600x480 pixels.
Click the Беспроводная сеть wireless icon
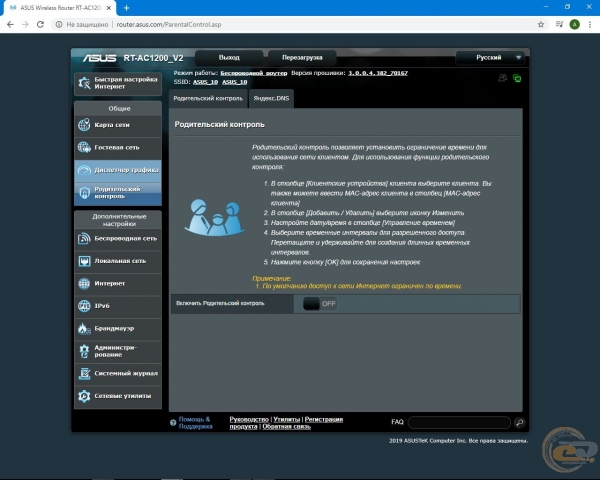click(x=84, y=238)
